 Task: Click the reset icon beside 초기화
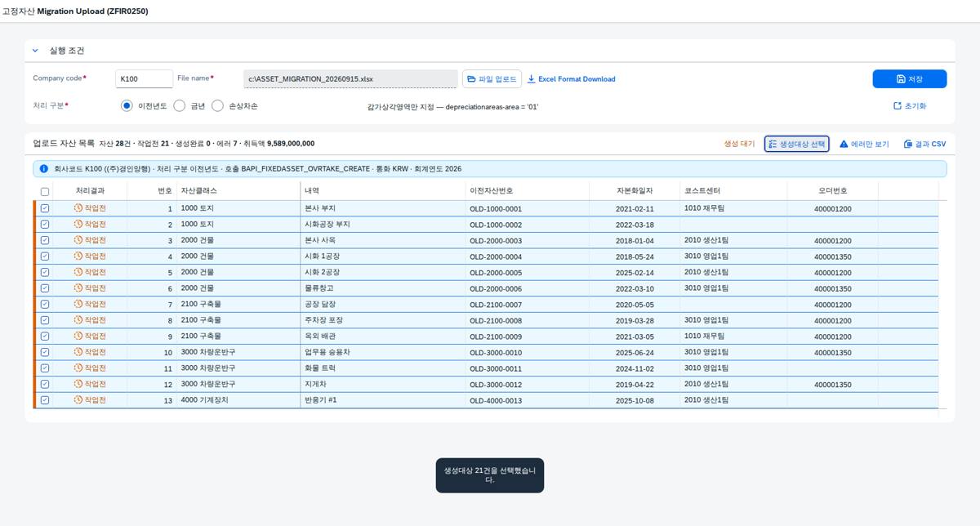point(898,106)
